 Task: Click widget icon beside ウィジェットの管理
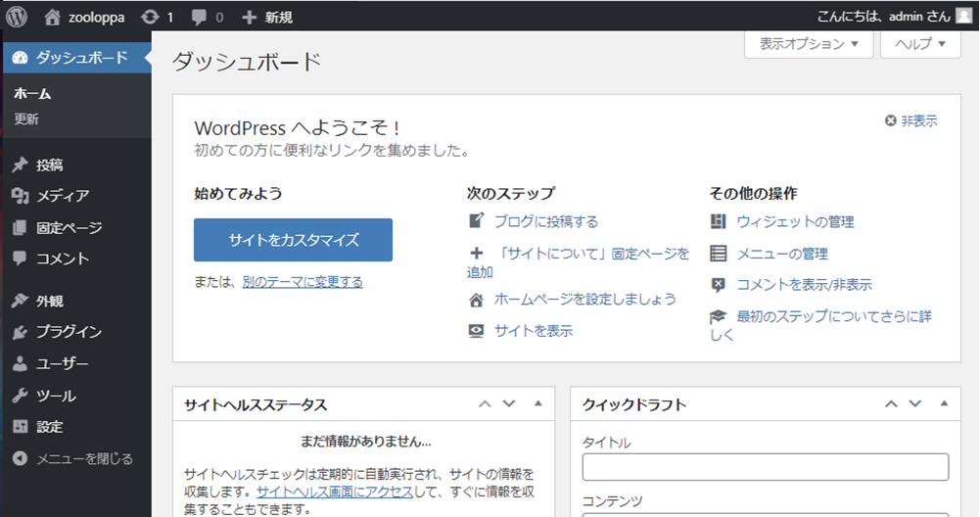pos(719,221)
